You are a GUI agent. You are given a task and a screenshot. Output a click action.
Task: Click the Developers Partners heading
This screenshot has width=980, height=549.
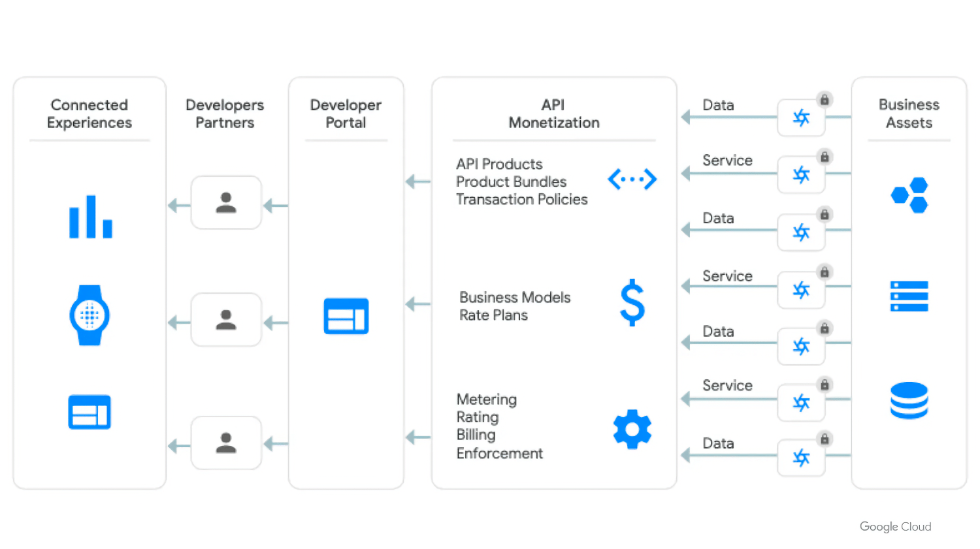225,114
